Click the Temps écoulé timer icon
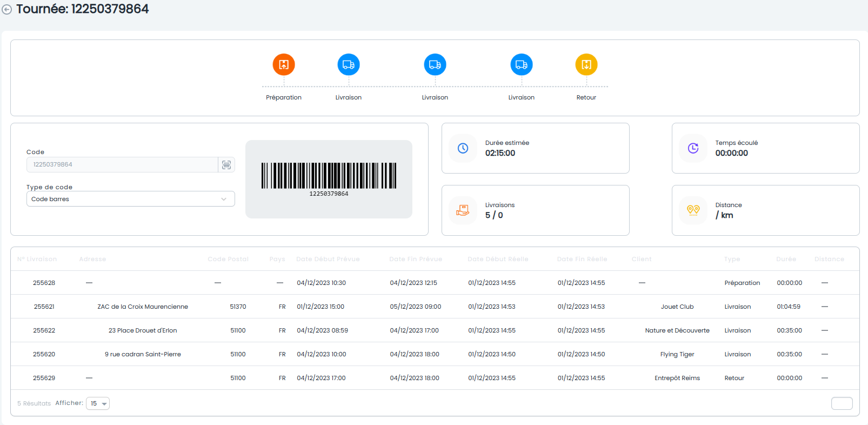This screenshot has width=868, height=425. tap(693, 148)
